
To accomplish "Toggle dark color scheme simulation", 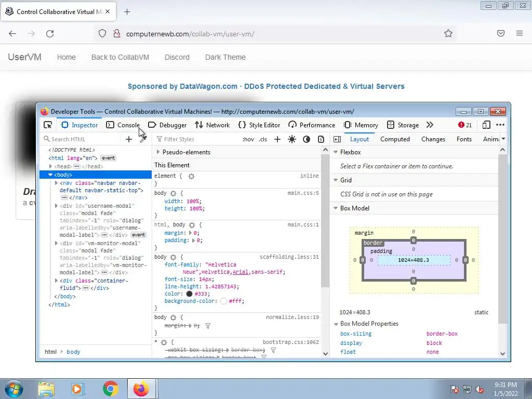I will [x=307, y=139].
